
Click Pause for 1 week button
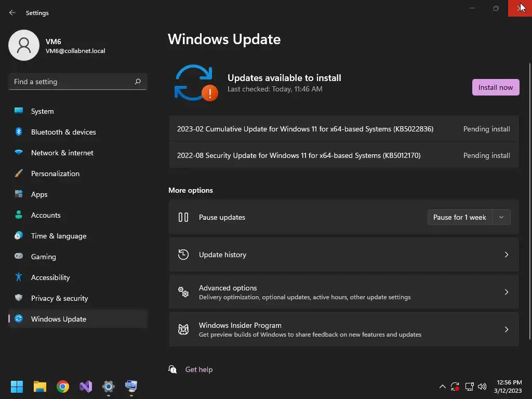tap(460, 217)
